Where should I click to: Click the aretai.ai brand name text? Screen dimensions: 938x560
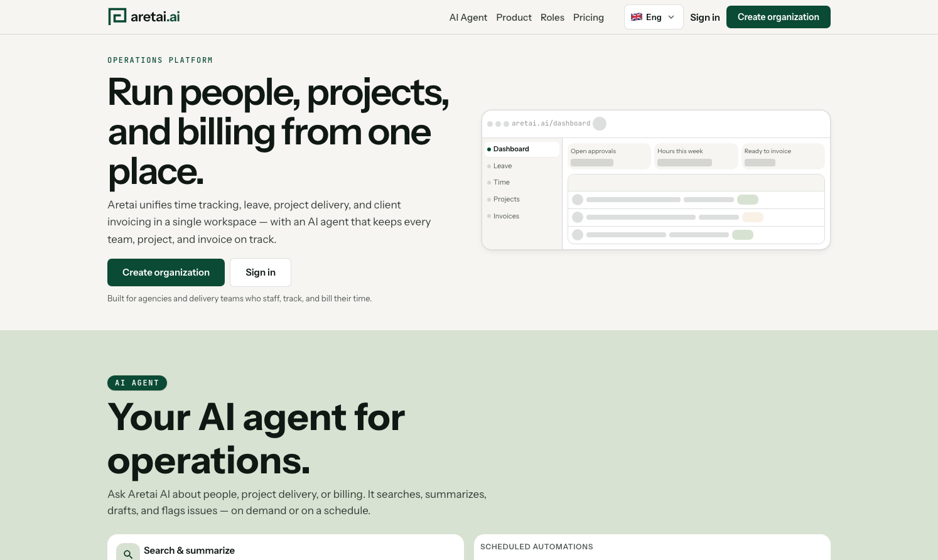pos(155,17)
